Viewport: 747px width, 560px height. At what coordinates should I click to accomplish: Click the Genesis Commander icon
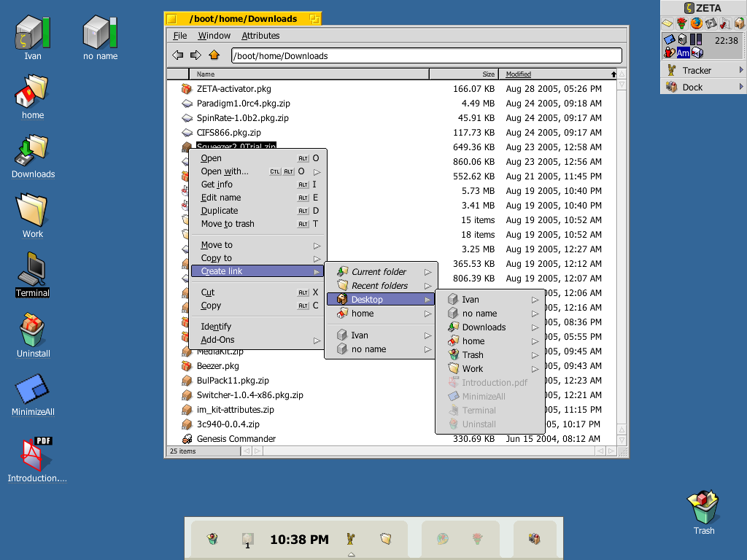(187, 439)
